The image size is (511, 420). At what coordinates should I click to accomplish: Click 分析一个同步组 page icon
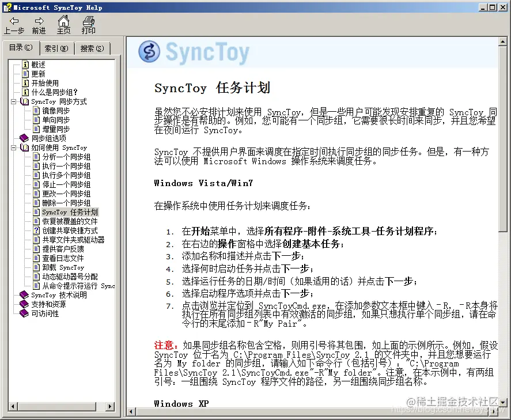click(x=36, y=157)
